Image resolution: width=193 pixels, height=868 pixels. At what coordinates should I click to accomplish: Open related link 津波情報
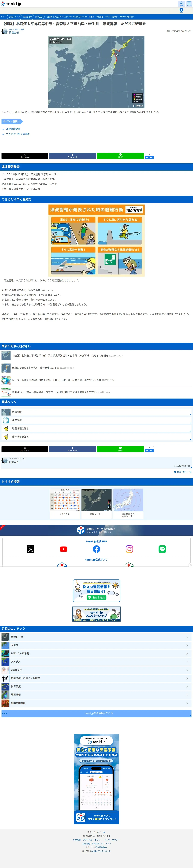[x=96, y=420]
